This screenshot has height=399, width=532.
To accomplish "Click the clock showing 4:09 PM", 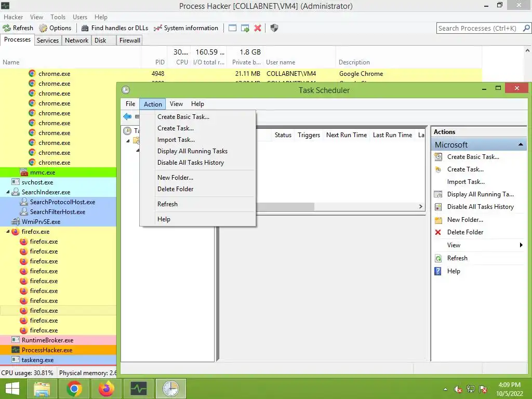I will [509, 389].
